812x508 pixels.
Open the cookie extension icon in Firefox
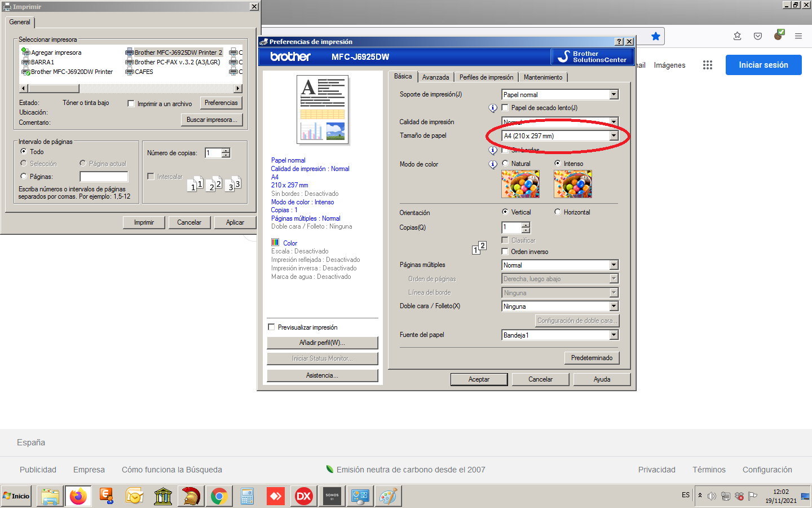coord(779,35)
